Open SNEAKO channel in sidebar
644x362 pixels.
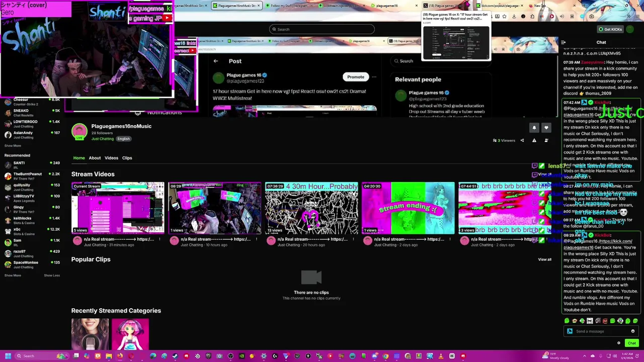click(x=31, y=113)
